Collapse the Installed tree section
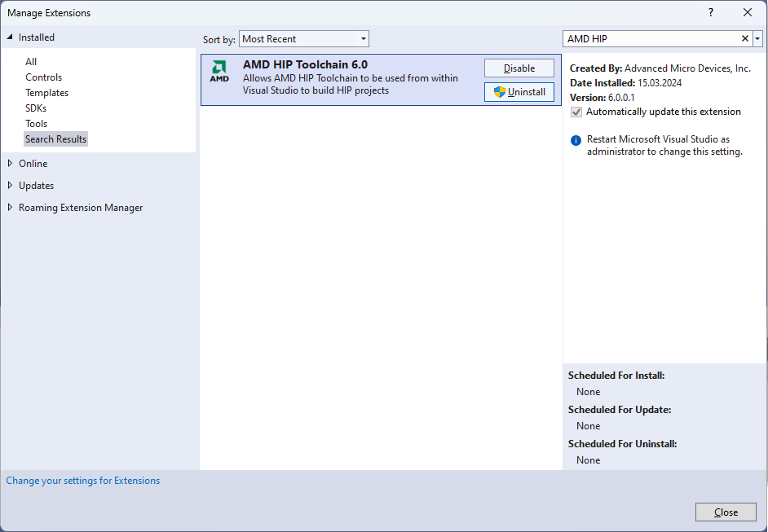The height and width of the screenshot is (532, 768). point(10,37)
